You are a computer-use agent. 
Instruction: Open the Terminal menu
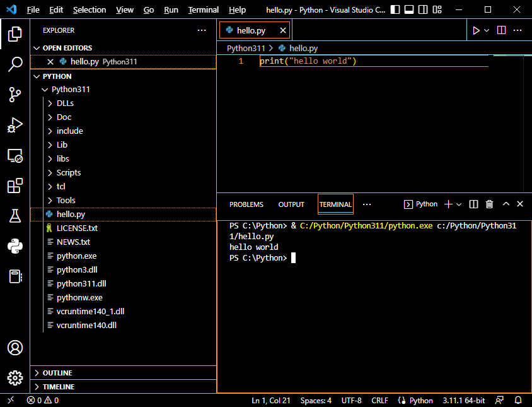point(204,10)
